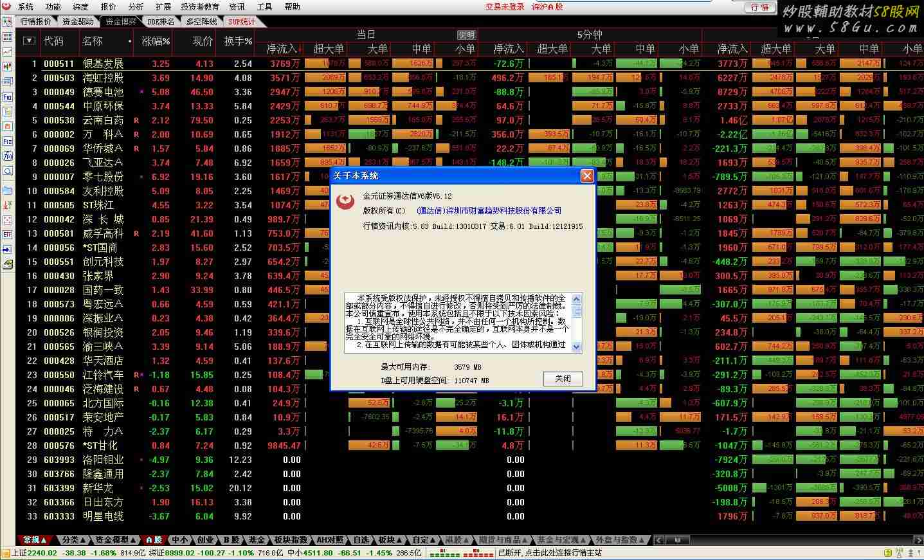Click the license text scrollbar down arrow
The width and height of the screenshot is (924, 560).
(x=577, y=347)
